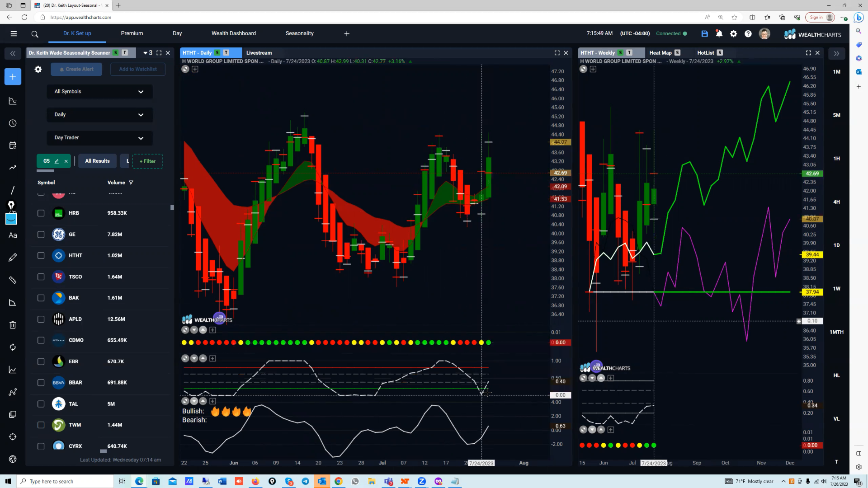This screenshot has height=488, width=868.
Task: Open the scanner panel link-group dropdown 3
Action: 148,53
